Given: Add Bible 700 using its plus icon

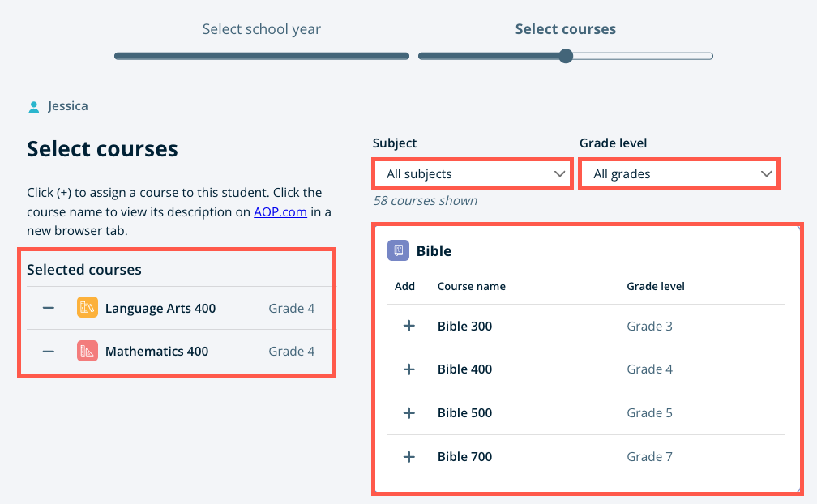Looking at the screenshot, I should [408, 456].
